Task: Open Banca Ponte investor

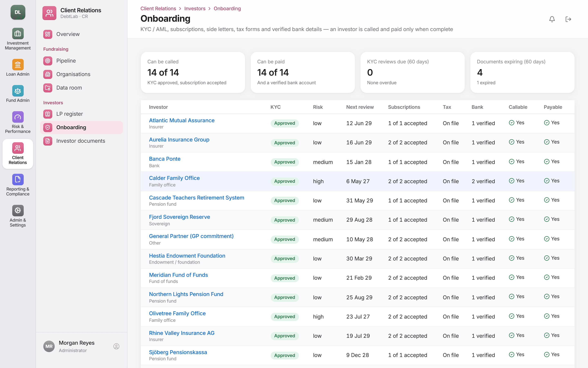Action: [x=165, y=159]
